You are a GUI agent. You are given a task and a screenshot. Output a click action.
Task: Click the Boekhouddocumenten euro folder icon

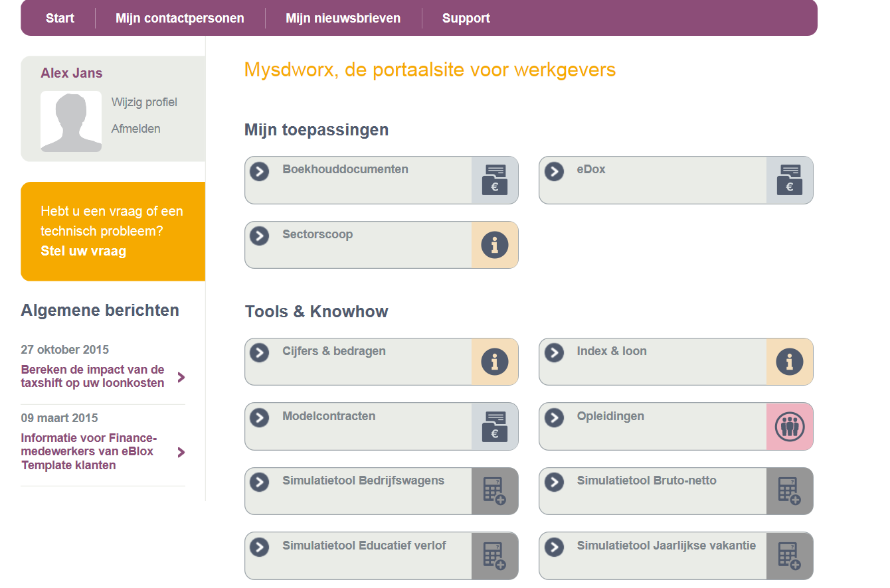pos(495,180)
